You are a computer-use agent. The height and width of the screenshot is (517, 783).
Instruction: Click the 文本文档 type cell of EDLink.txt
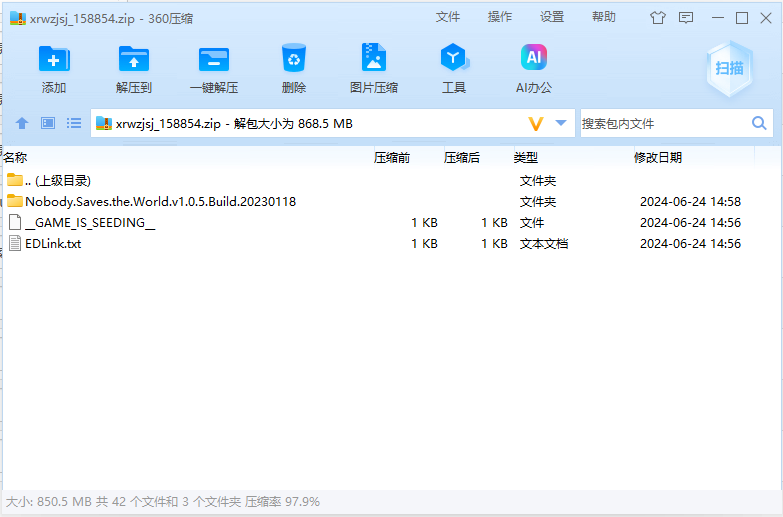click(544, 244)
